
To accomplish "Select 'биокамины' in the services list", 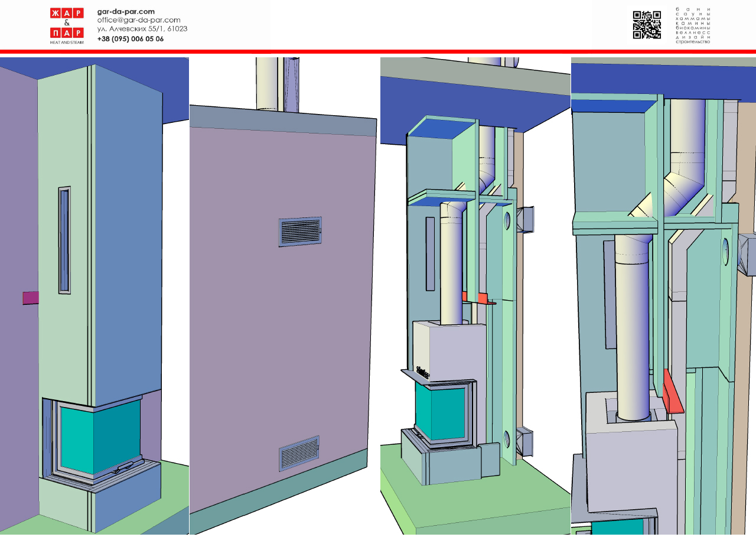I will tap(693, 28).
